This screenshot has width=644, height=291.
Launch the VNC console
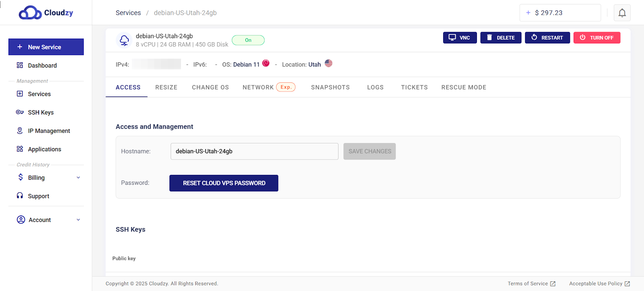tap(460, 38)
